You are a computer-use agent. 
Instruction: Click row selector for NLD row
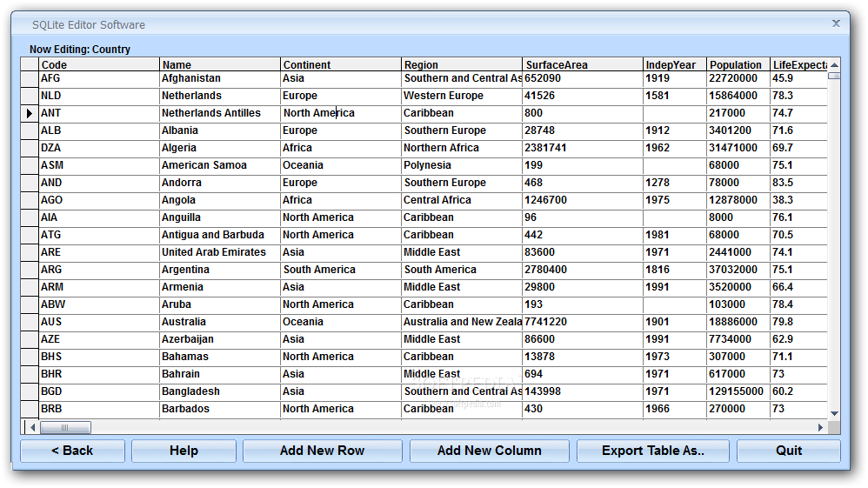(x=30, y=96)
